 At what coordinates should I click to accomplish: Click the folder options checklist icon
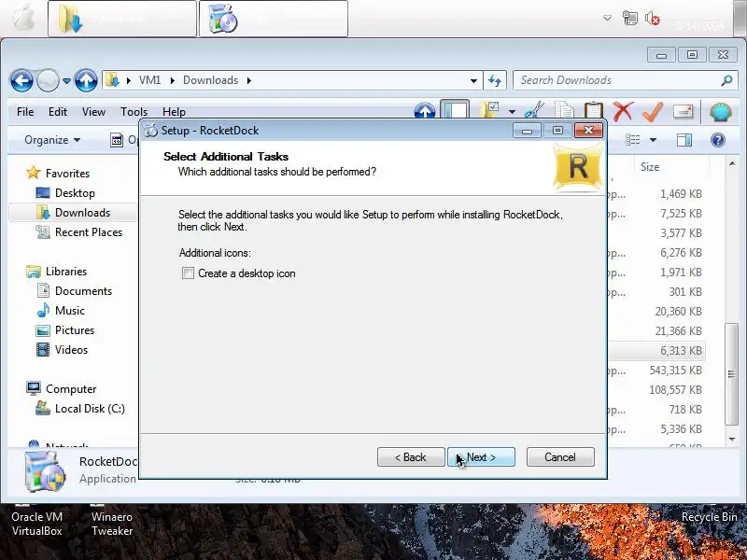click(x=489, y=110)
